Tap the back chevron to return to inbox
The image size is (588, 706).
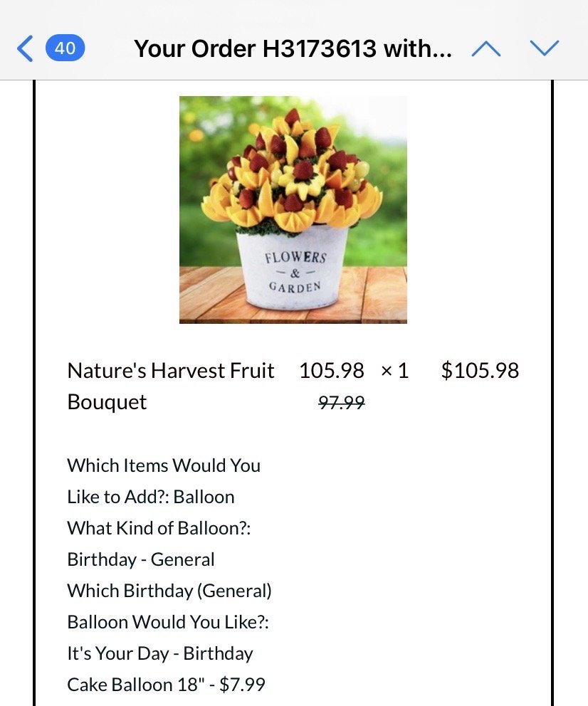[25, 48]
